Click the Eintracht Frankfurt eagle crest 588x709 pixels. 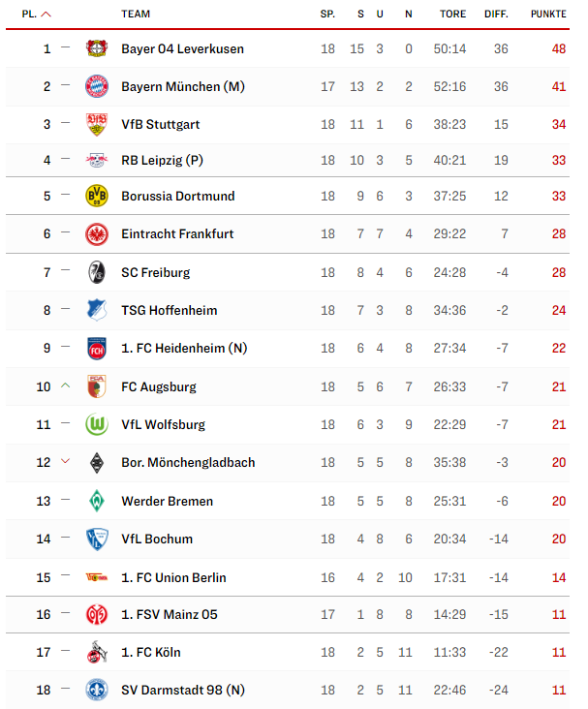click(96, 234)
